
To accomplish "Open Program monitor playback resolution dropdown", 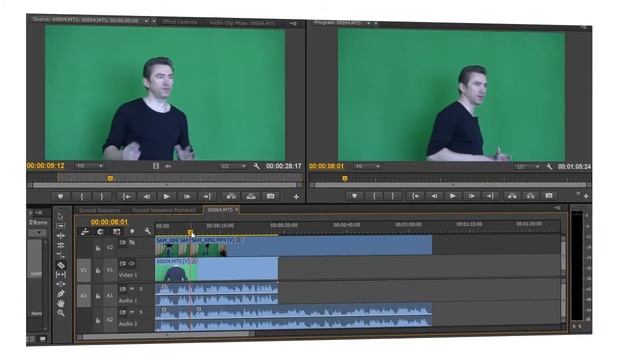I will 527,167.
